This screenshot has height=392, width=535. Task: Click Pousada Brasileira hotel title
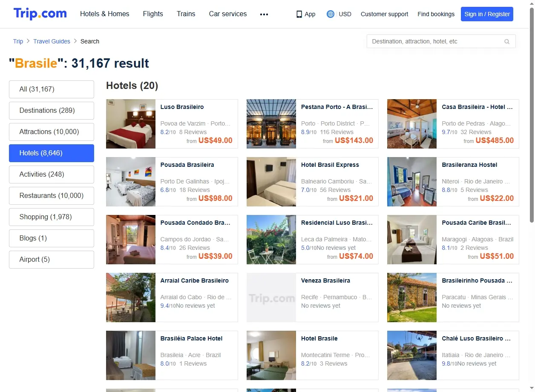pos(187,165)
